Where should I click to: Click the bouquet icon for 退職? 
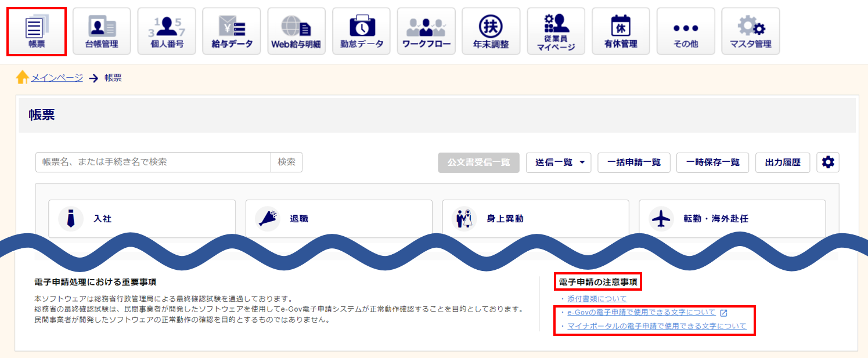coord(268,219)
